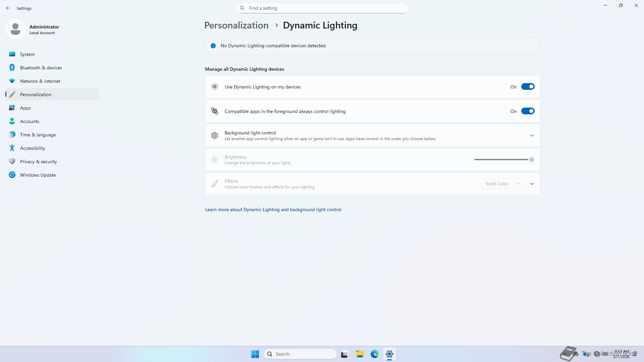Screen dimensions: 644x362
Task: Open Network & internet settings
Action: 40,81
